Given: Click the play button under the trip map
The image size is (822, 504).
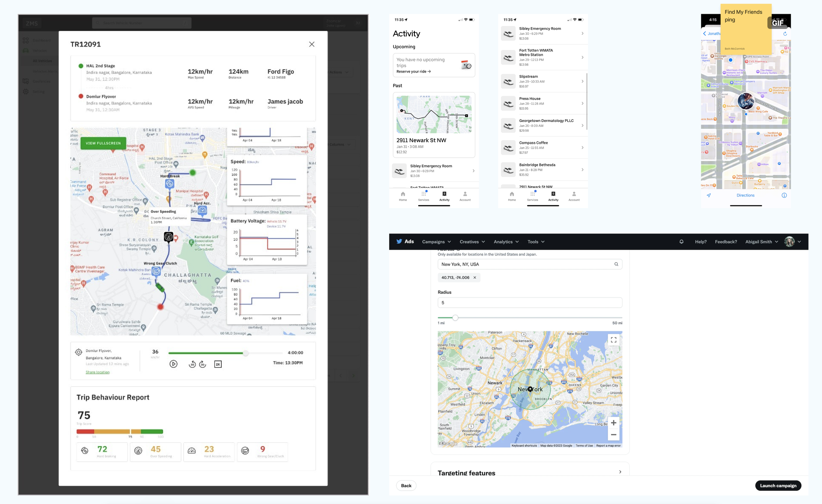Looking at the screenshot, I should pos(173,364).
